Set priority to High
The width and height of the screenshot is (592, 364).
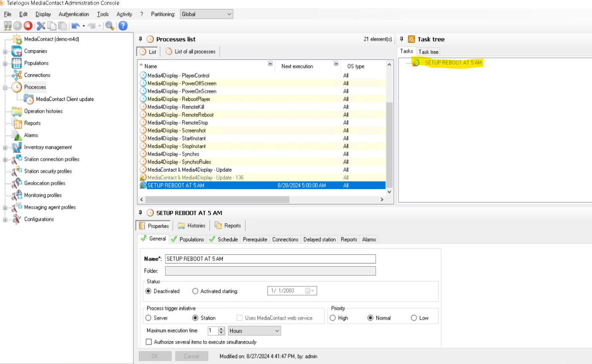click(333, 318)
